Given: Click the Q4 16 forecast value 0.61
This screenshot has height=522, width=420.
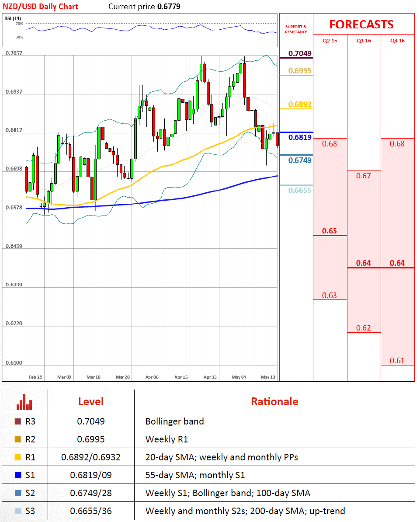Looking at the screenshot, I should click(397, 361).
